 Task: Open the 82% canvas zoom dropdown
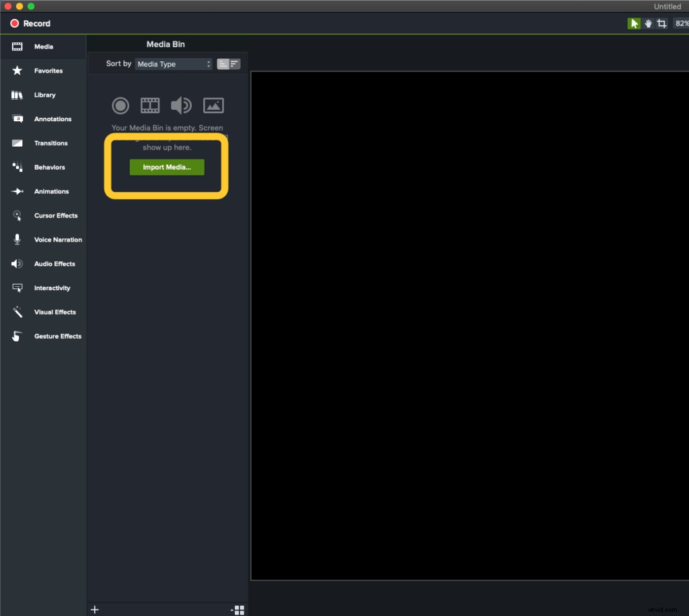pos(680,23)
